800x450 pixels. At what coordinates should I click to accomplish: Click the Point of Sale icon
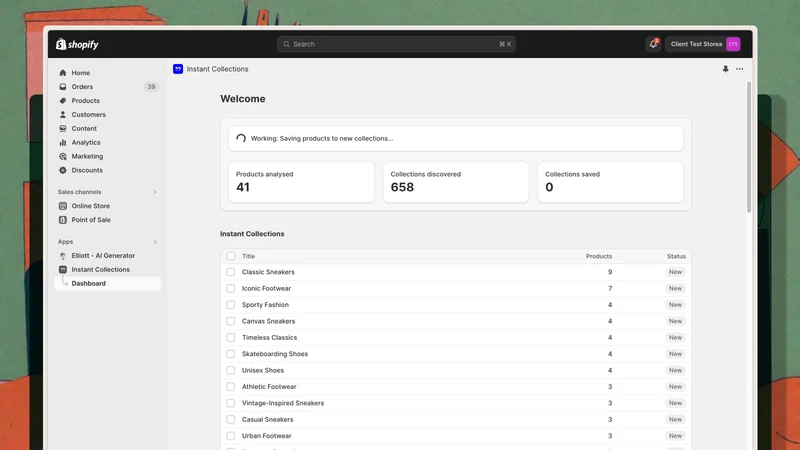[63, 220]
